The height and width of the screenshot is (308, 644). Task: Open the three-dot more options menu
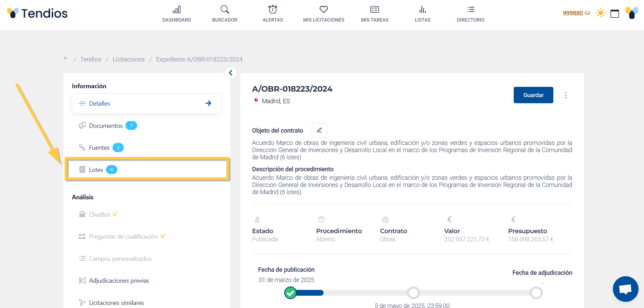point(566,95)
